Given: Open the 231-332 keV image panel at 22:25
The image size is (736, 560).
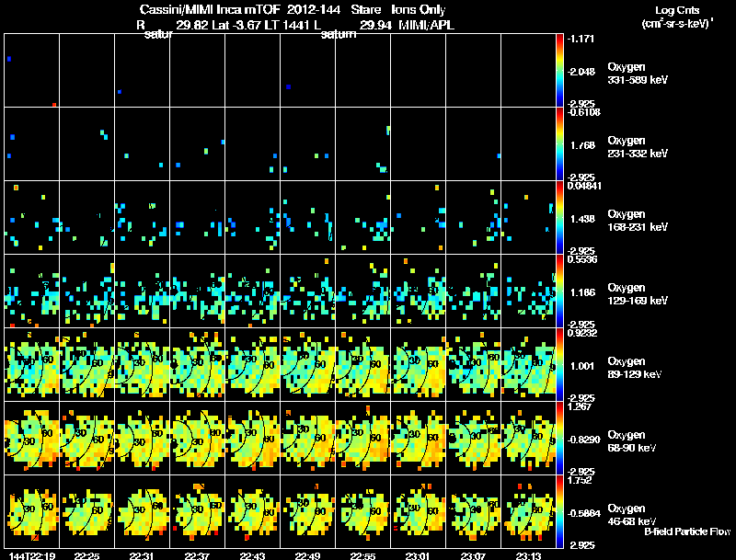Looking at the screenshot, I should tap(86, 144).
